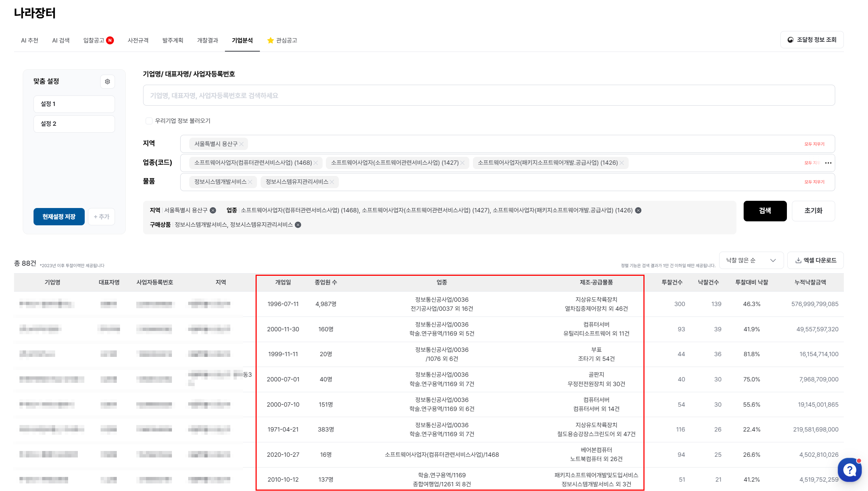Clear the 업종 filter in summary bar
The width and height of the screenshot is (868, 491).
[638, 211]
